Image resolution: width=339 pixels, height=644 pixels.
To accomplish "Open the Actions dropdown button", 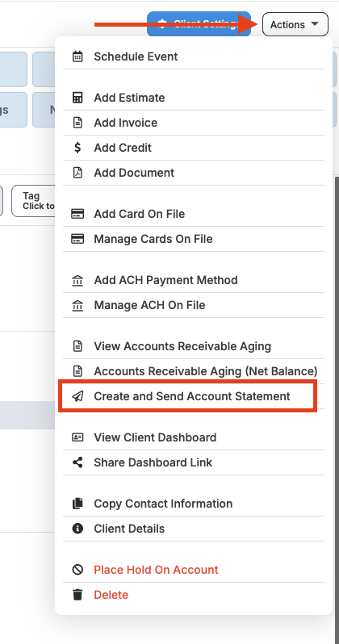I will [295, 24].
